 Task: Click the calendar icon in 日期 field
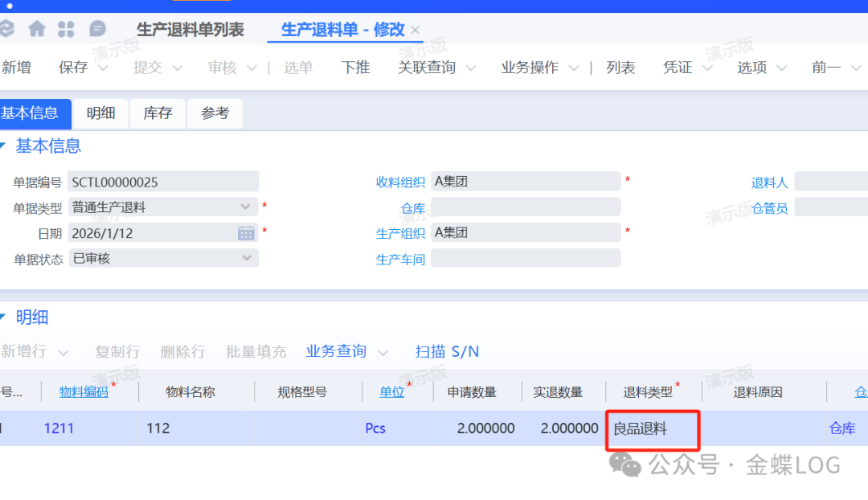(246, 233)
